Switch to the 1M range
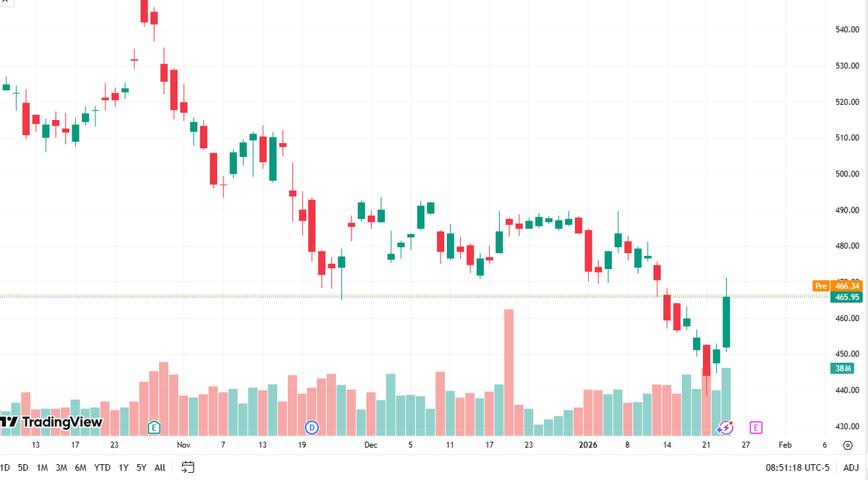The width and height of the screenshot is (868, 480). 43,468
